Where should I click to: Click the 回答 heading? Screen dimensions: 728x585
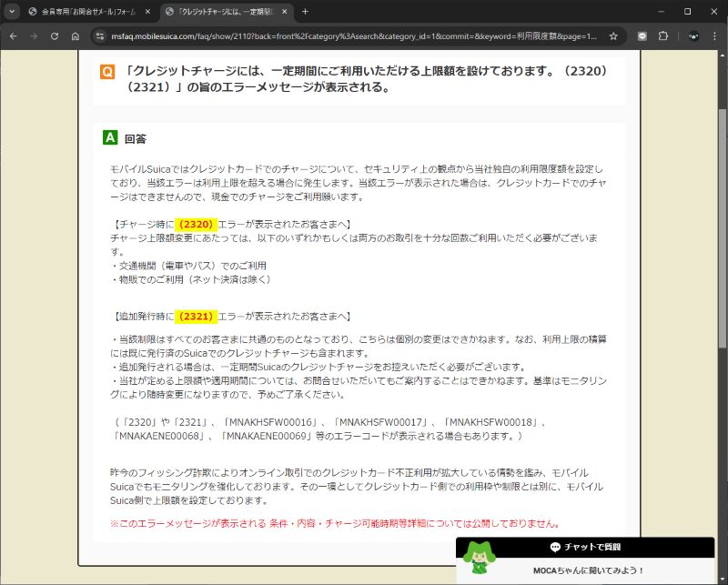pyautogui.click(x=135, y=139)
